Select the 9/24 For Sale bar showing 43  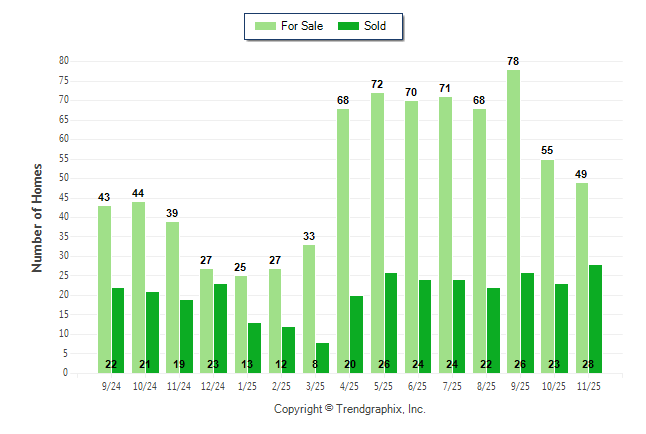(104, 289)
